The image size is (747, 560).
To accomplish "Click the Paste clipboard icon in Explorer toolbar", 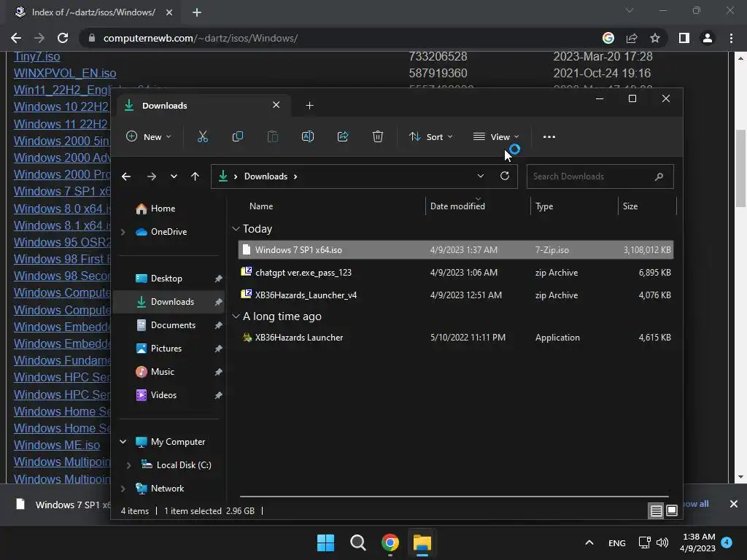I will click(x=273, y=136).
